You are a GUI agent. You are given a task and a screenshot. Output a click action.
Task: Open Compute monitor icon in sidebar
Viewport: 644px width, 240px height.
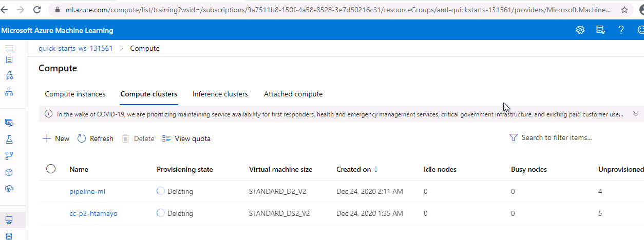pos(9,220)
